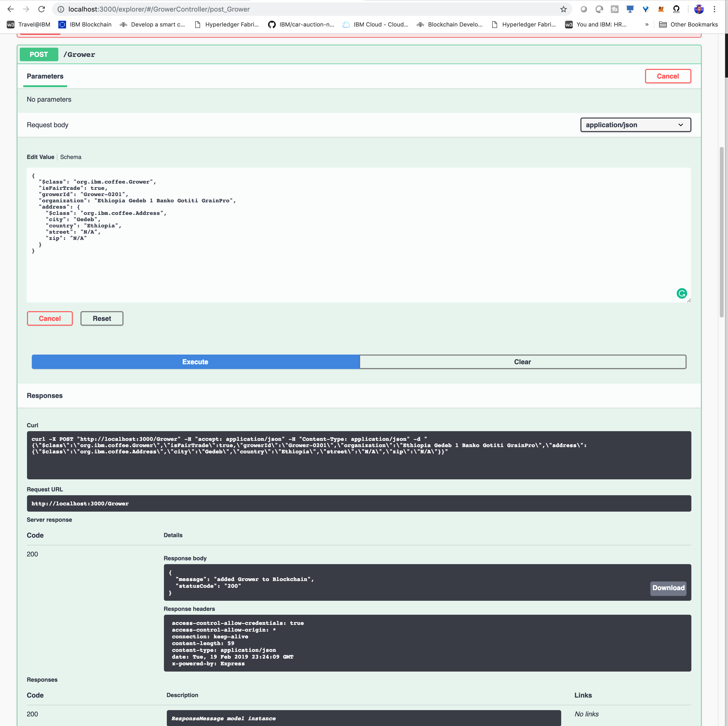The height and width of the screenshot is (726, 728).
Task: Switch to the Schema tab
Action: coord(70,157)
